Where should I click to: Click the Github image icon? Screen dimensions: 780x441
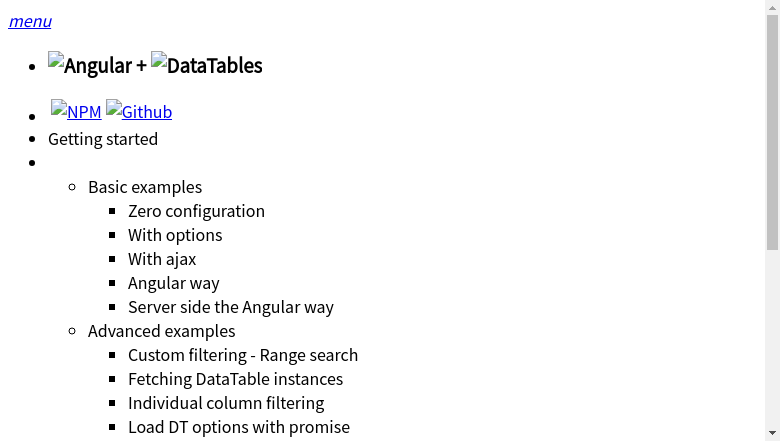[114, 108]
